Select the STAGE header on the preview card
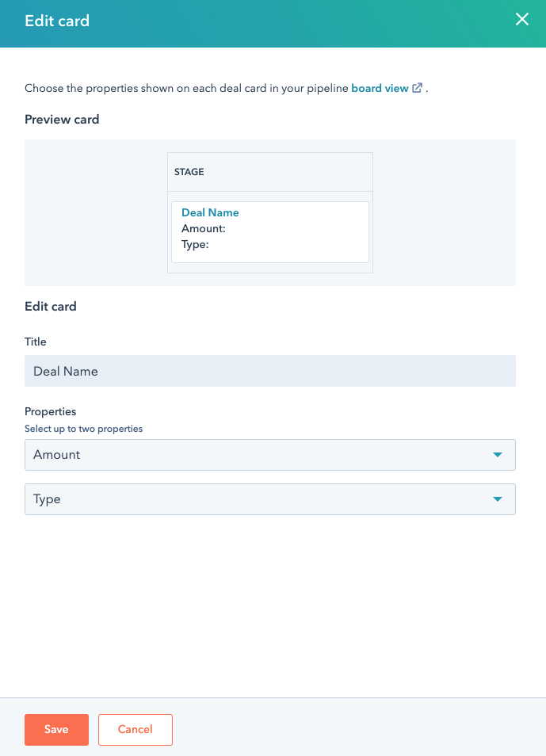The width and height of the screenshot is (546, 756). (x=189, y=172)
